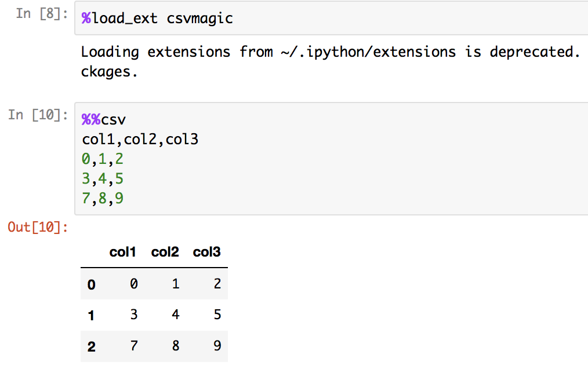Click the "0,1,2" line in the code cell
This screenshot has height=373, width=588.
click(x=103, y=159)
